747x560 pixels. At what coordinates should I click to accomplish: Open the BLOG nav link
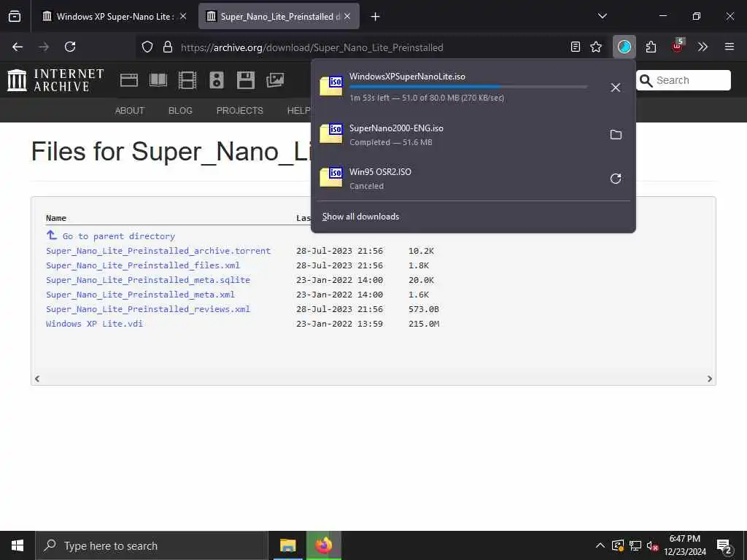coord(180,111)
